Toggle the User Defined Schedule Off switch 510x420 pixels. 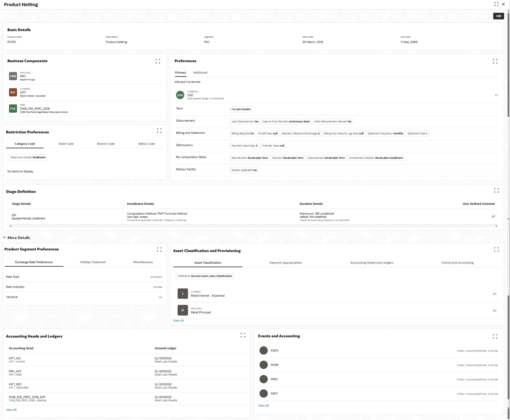point(493,217)
